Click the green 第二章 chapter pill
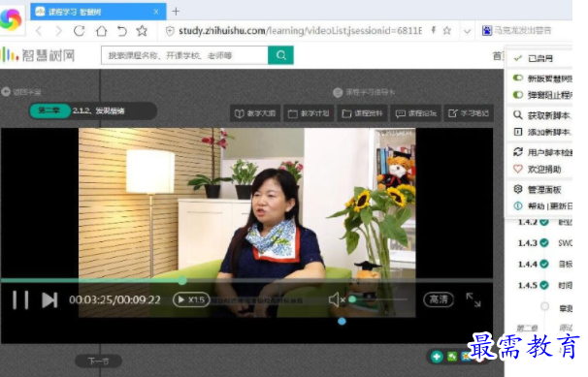The image size is (588, 377). coord(49,110)
